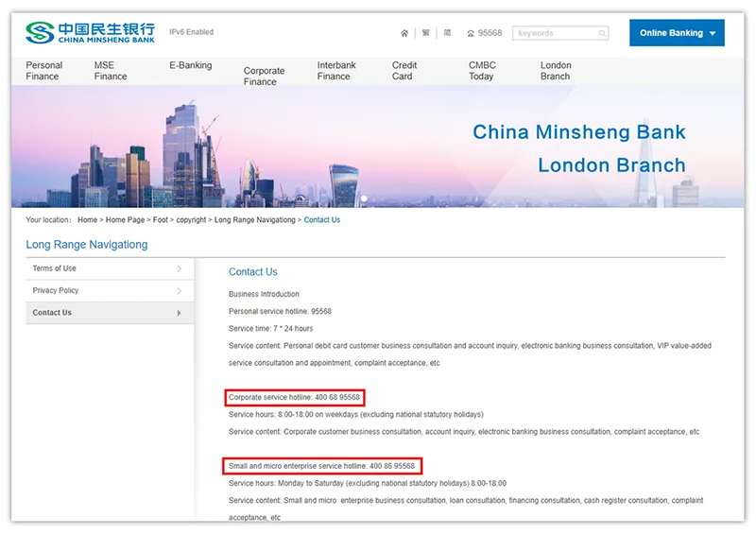Select Contact Us sidebar item
This screenshot has width=756, height=534.
[x=110, y=313]
